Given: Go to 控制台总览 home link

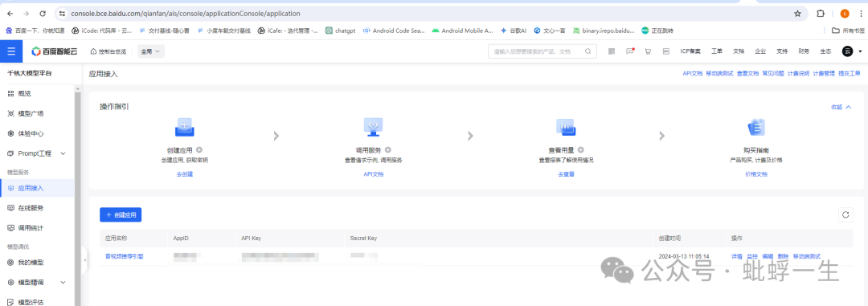Looking at the screenshot, I should [x=108, y=51].
